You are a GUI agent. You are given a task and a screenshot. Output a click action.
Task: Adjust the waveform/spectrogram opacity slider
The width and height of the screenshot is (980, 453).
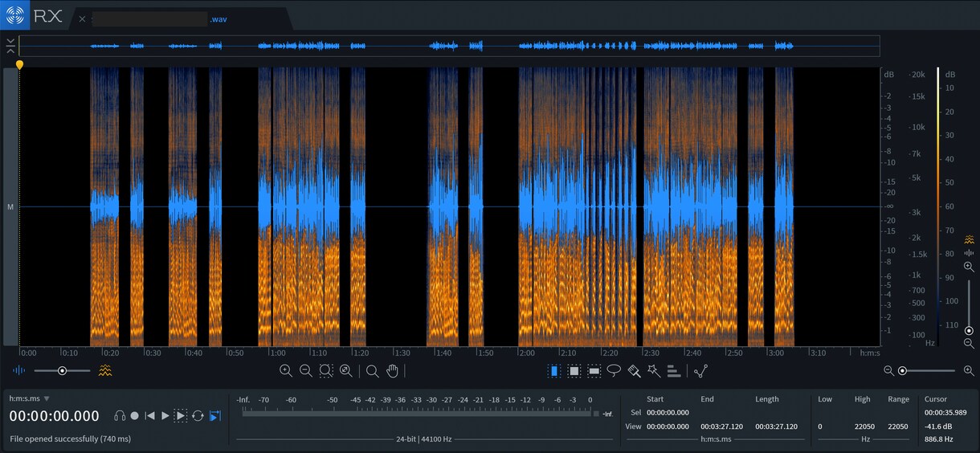point(63,370)
